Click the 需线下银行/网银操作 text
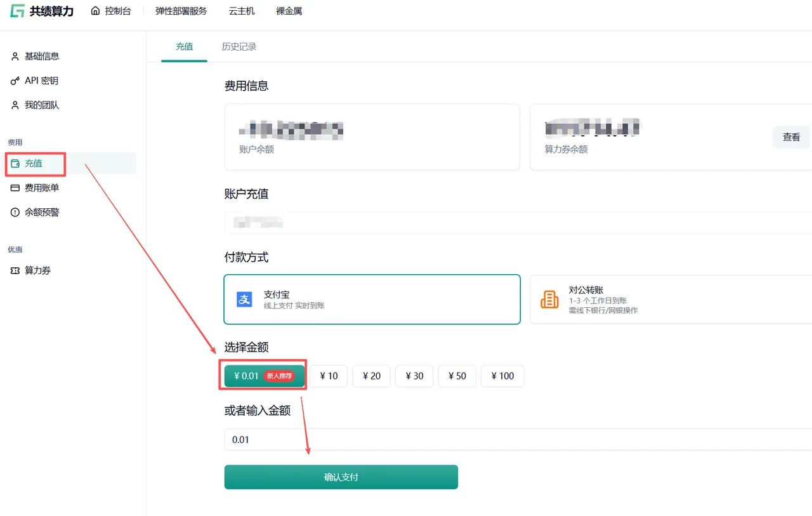Viewport: 812px width, 516px height. (603, 311)
